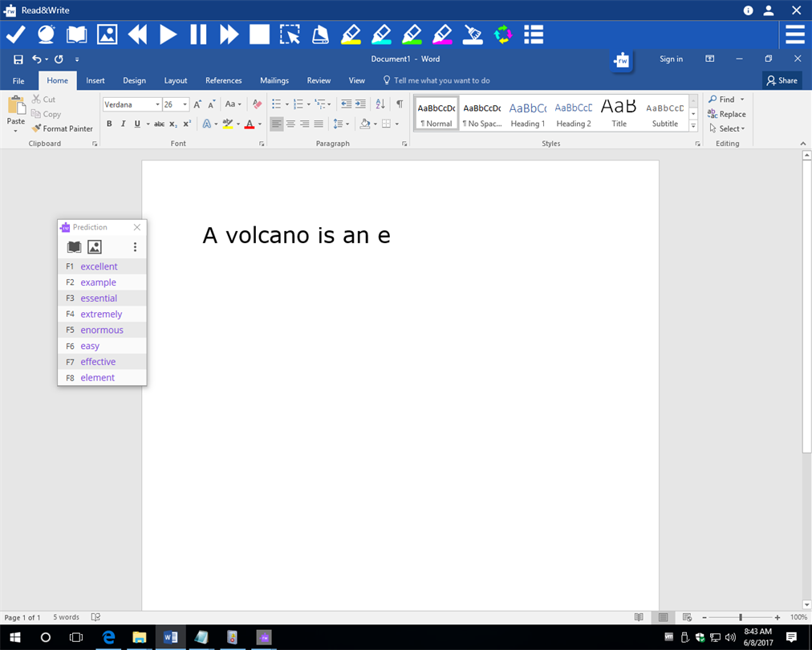Screen dimensions: 812x650
Task: Open the Prediction panel three-dot menu
Action: click(x=135, y=247)
